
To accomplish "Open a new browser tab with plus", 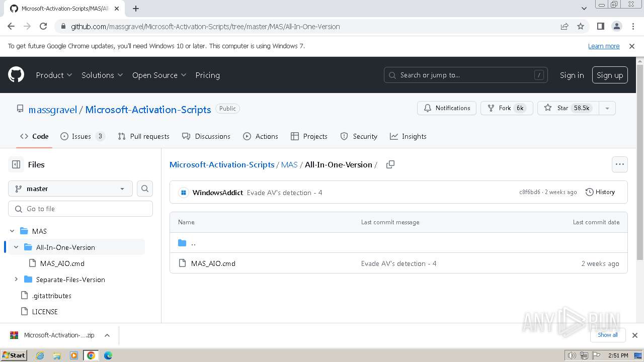I will pos(136,9).
